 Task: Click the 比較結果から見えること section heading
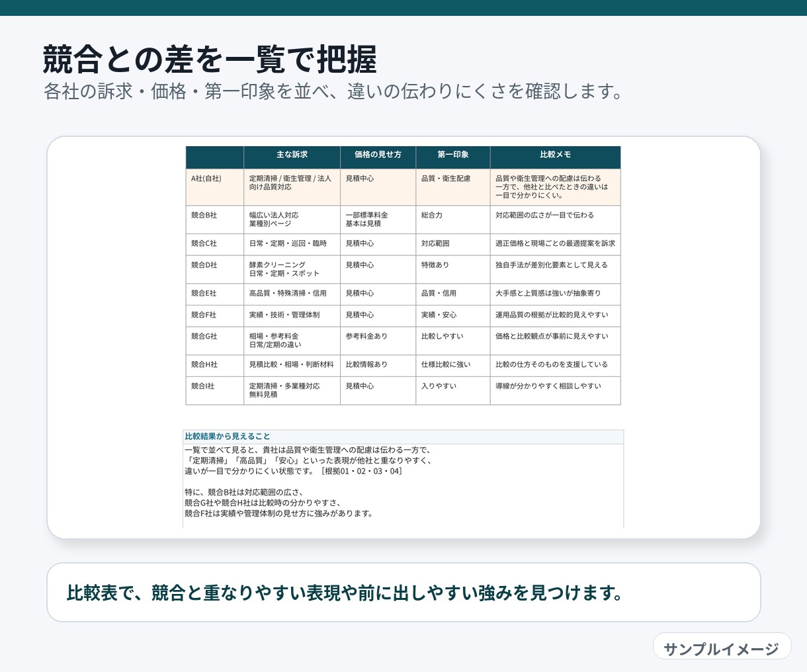point(228,437)
